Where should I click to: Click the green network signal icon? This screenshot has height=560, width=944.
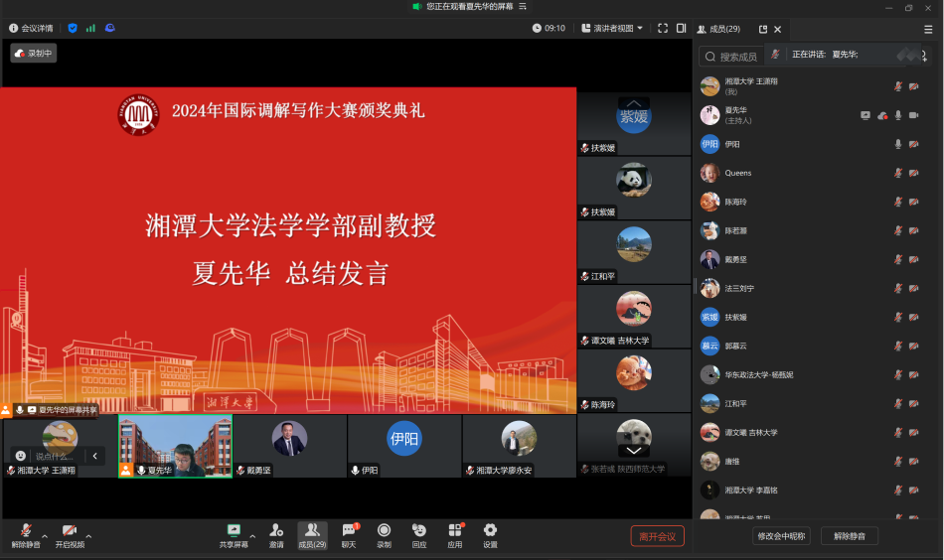[x=90, y=28]
